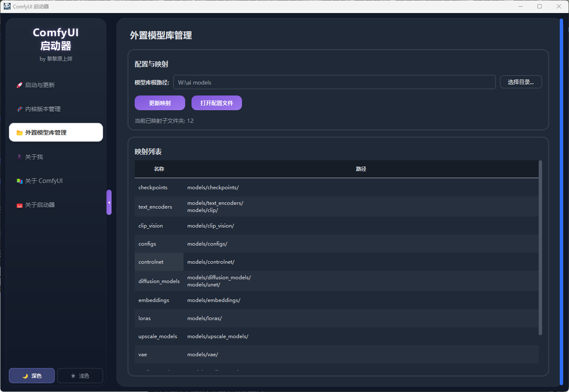Click the red icon for 关于启动器
The image size is (569, 392).
pos(19,205)
